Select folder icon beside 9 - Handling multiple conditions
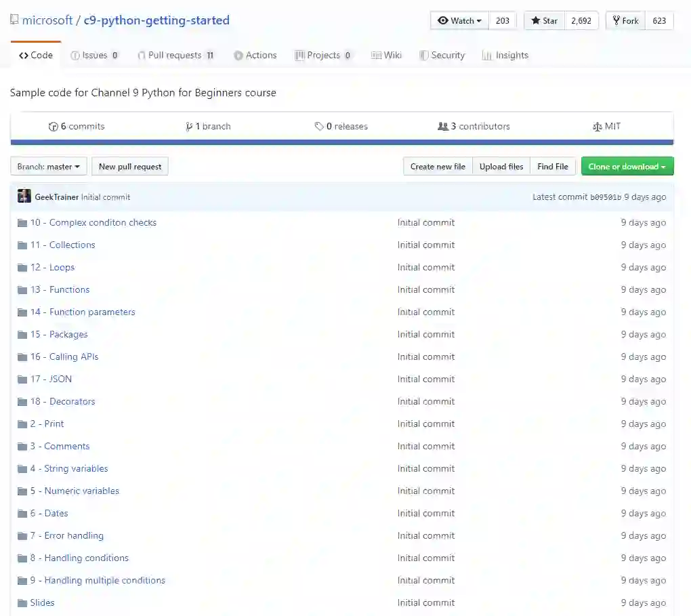The image size is (691, 616). click(x=22, y=581)
